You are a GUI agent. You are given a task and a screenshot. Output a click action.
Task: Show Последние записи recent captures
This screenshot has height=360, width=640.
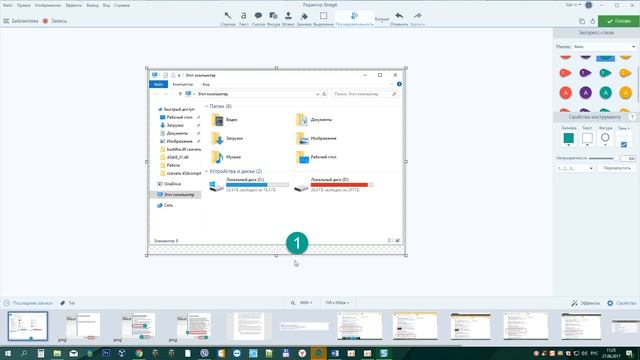(28, 303)
